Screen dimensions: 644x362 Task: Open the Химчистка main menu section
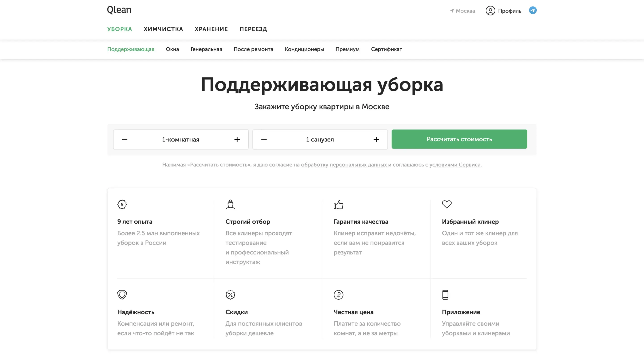[x=163, y=29]
